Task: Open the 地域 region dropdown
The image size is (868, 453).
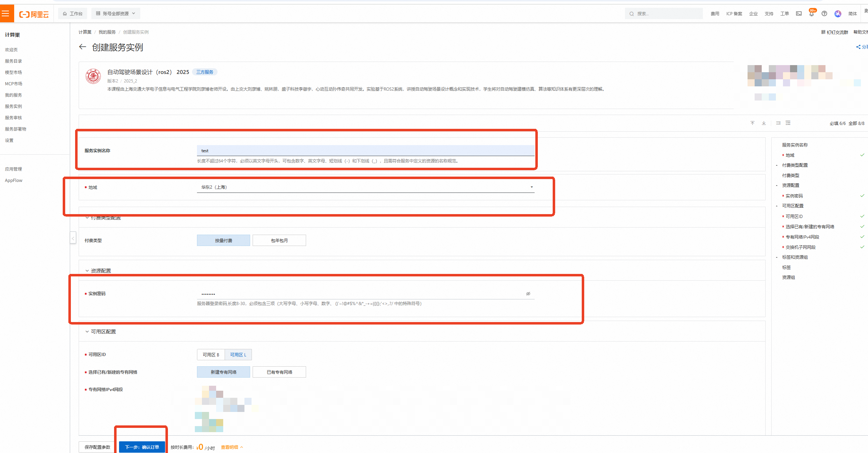Action: [365, 187]
